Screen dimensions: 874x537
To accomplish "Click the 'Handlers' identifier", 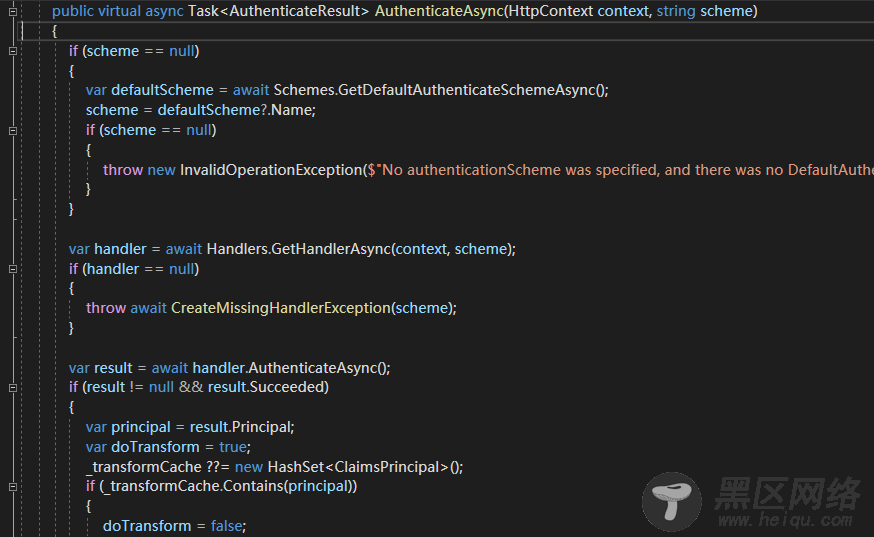I will tap(237, 249).
